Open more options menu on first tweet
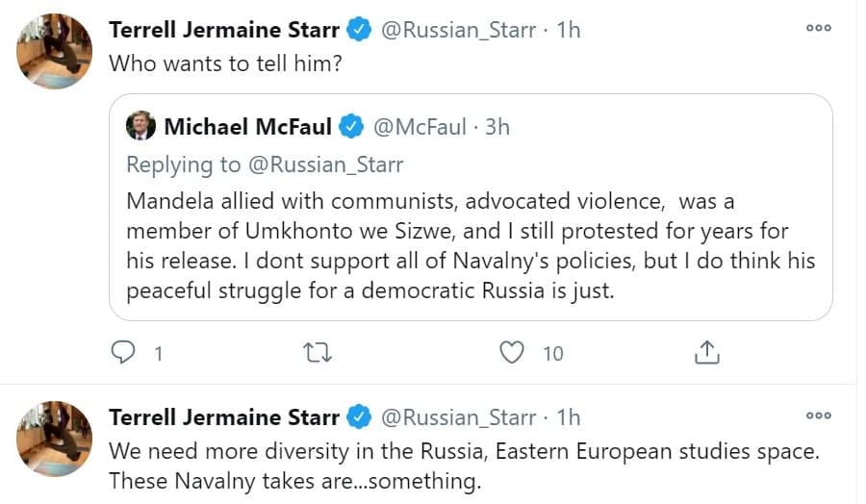This screenshot has width=866, height=504. pyautogui.click(x=818, y=28)
